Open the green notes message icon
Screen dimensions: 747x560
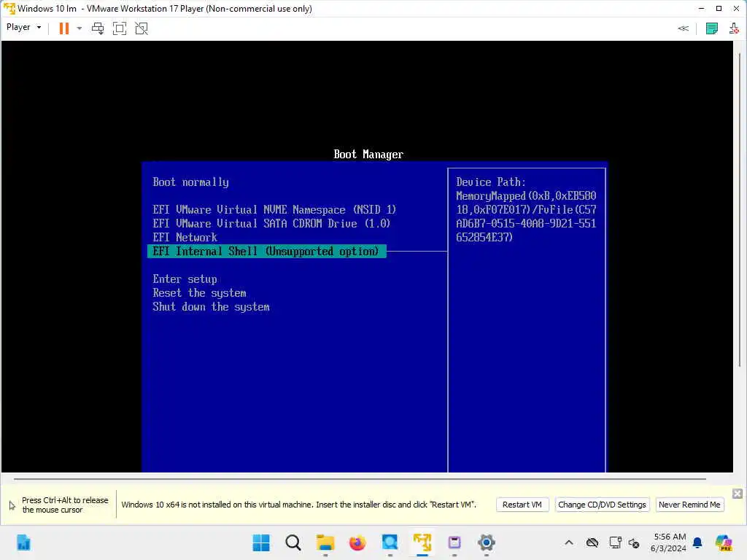click(x=712, y=28)
